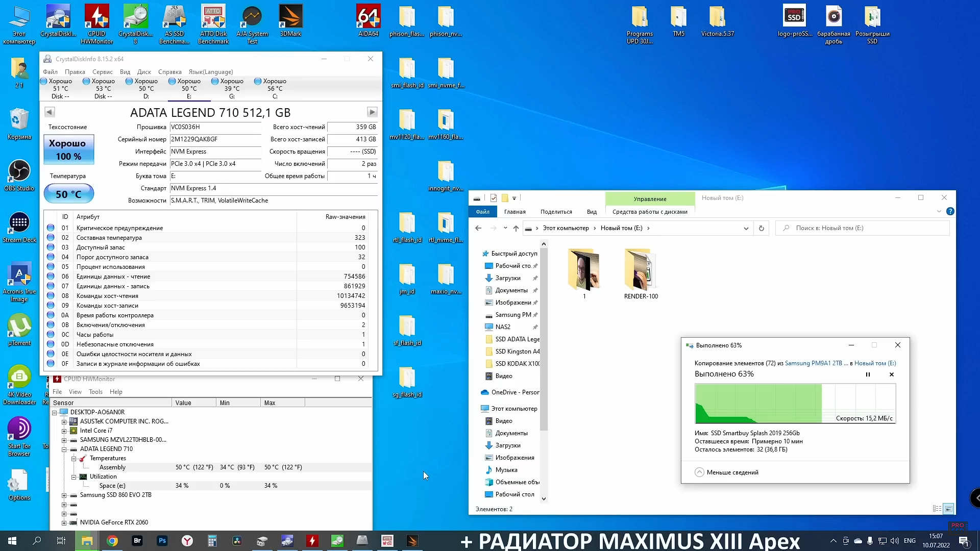The image size is (980, 551).
Task: Click search field in Новый том (E:)
Action: [863, 228]
